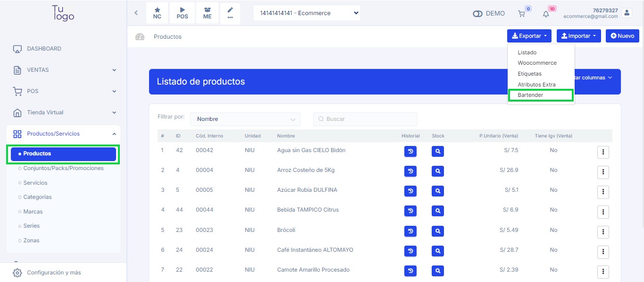Toggle the DEMO switch
Image resolution: width=644 pixels, height=282 pixels.
(477, 14)
